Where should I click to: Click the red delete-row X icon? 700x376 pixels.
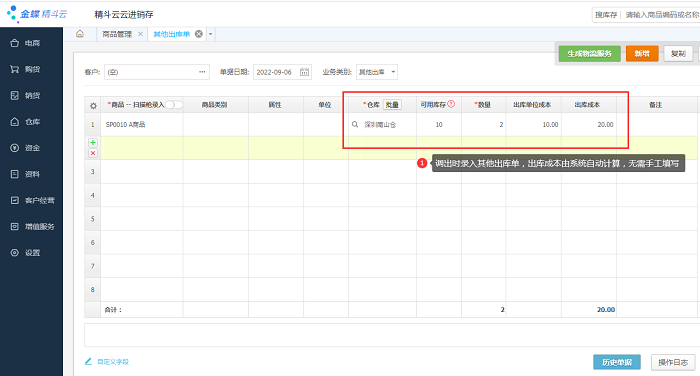(93, 153)
